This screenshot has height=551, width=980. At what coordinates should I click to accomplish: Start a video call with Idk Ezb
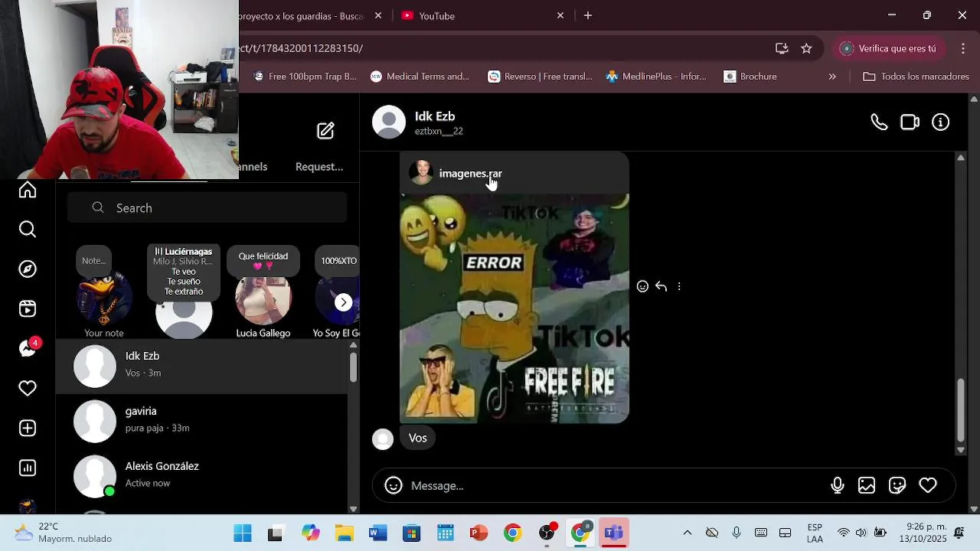[x=910, y=122]
